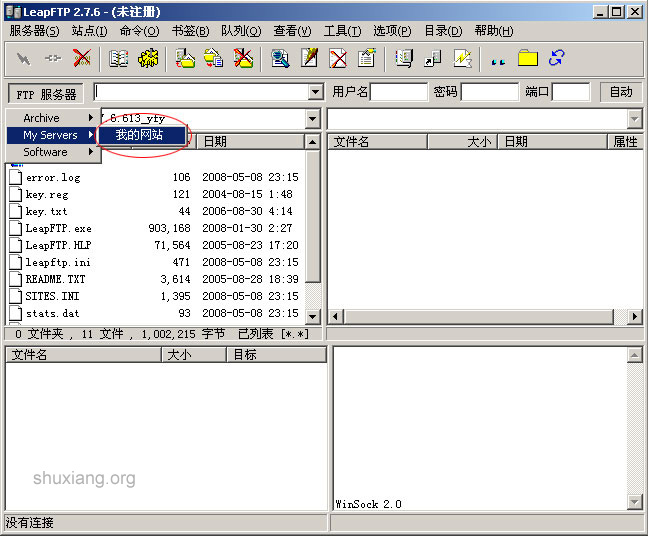Click the LeapFTP title bar application icon

pyautogui.click(x=13, y=12)
